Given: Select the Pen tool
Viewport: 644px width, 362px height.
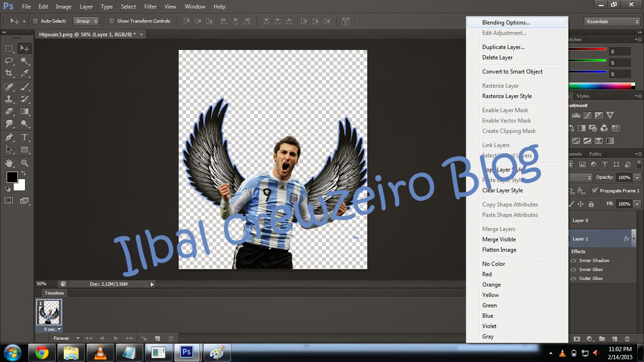Looking at the screenshot, I should coord(9,137).
